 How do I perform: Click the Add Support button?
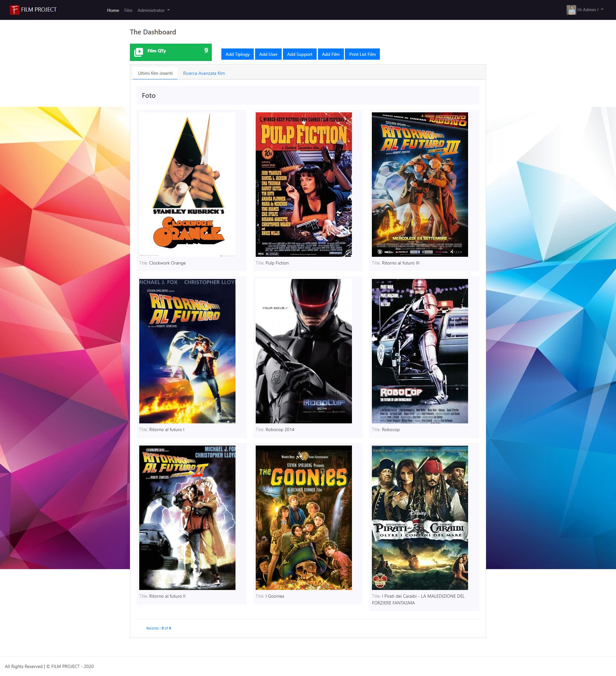[x=299, y=54]
